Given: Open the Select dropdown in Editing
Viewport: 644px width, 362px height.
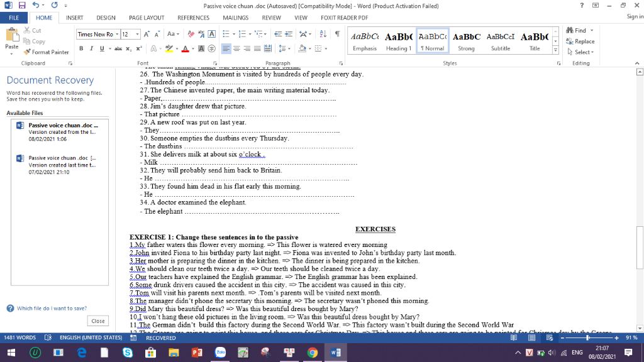Looking at the screenshot, I should pos(580,52).
